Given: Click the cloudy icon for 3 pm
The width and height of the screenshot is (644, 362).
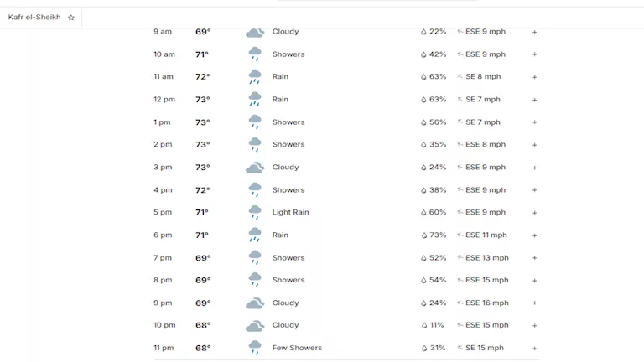Looking at the screenshot, I should click(255, 168).
